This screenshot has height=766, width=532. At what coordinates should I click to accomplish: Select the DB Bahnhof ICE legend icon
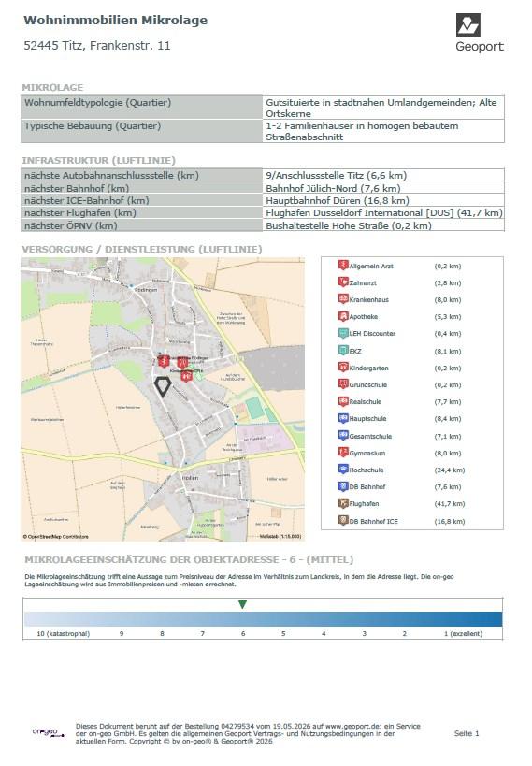[x=343, y=520]
